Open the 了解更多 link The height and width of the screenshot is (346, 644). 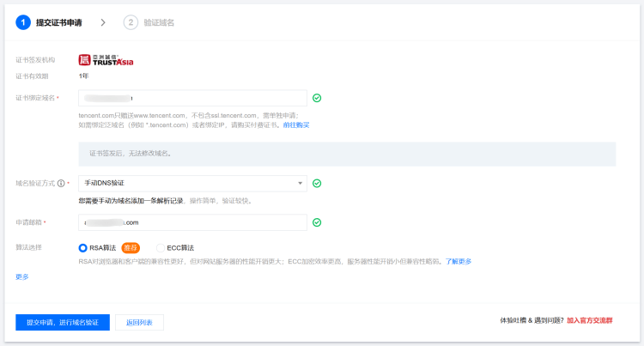459,262
